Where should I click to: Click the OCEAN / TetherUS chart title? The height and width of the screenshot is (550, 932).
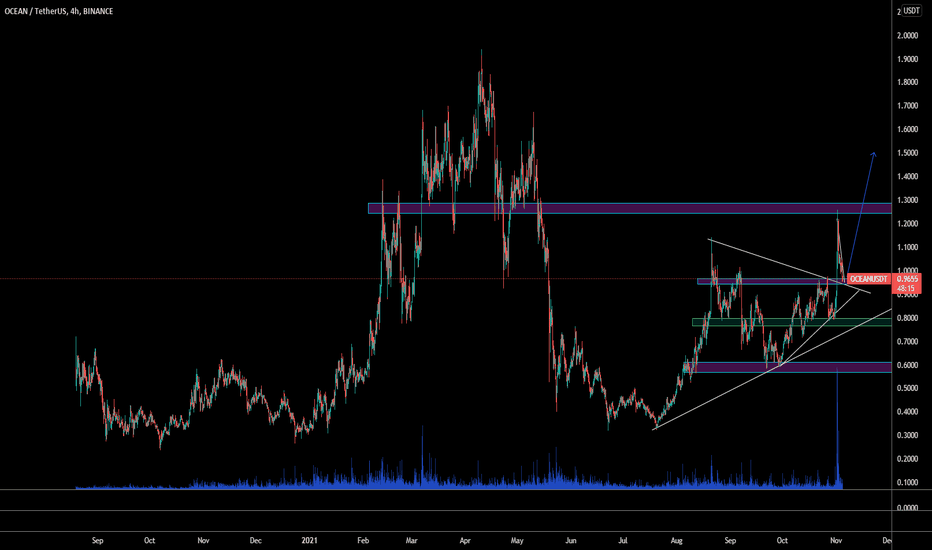59,11
